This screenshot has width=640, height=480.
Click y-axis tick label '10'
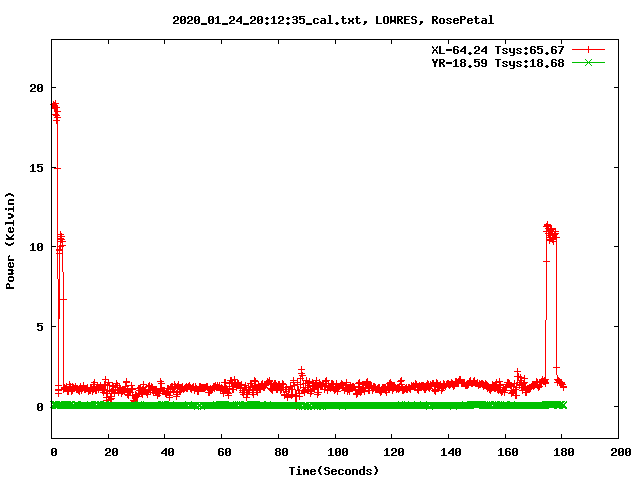coord(36,247)
